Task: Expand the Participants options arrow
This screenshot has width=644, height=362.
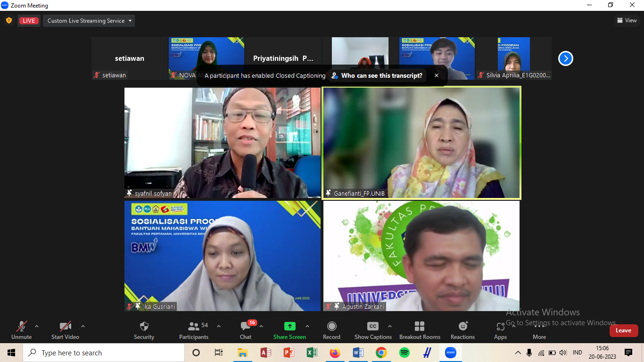Action: point(219,326)
